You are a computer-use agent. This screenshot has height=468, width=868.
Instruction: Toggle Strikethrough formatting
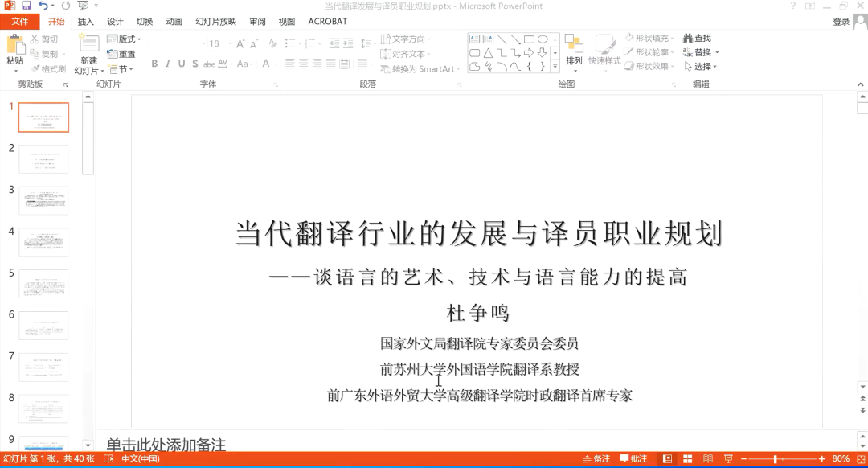(209, 64)
